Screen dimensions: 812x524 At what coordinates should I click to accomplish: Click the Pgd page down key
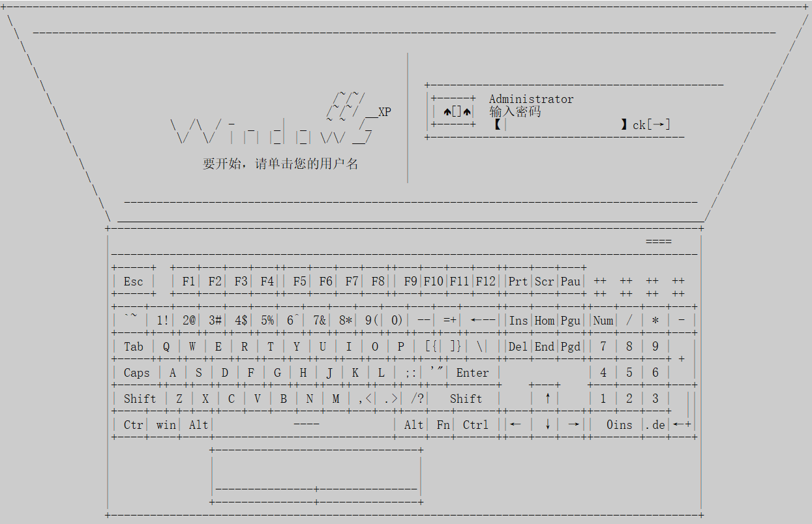tap(571, 347)
